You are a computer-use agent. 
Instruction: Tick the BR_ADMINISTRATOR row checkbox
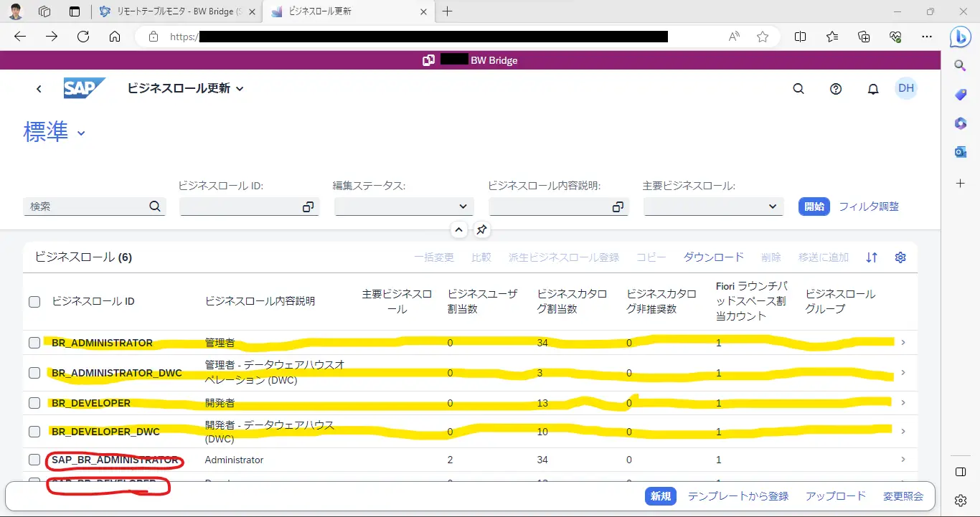(x=34, y=343)
